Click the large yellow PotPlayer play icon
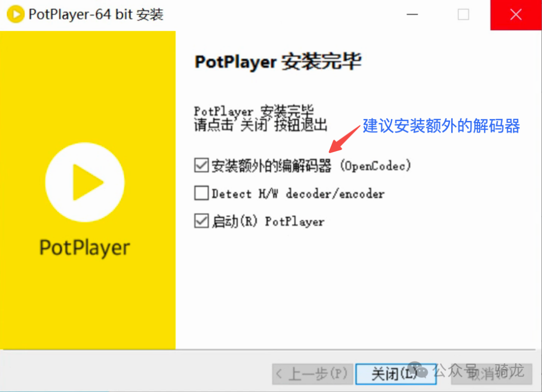Viewport: 542px width, 392px height. (x=84, y=182)
